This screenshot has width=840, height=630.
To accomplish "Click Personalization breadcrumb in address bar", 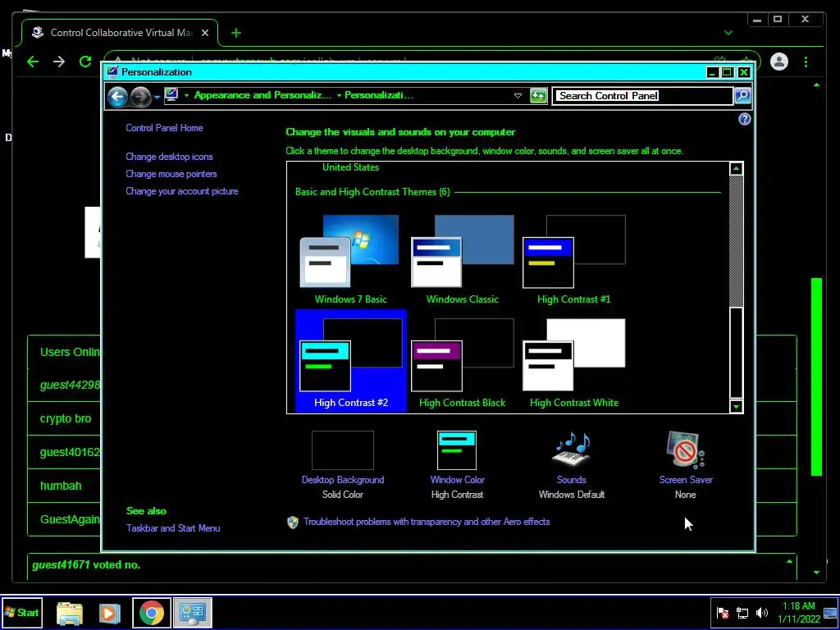I will (379, 95).
